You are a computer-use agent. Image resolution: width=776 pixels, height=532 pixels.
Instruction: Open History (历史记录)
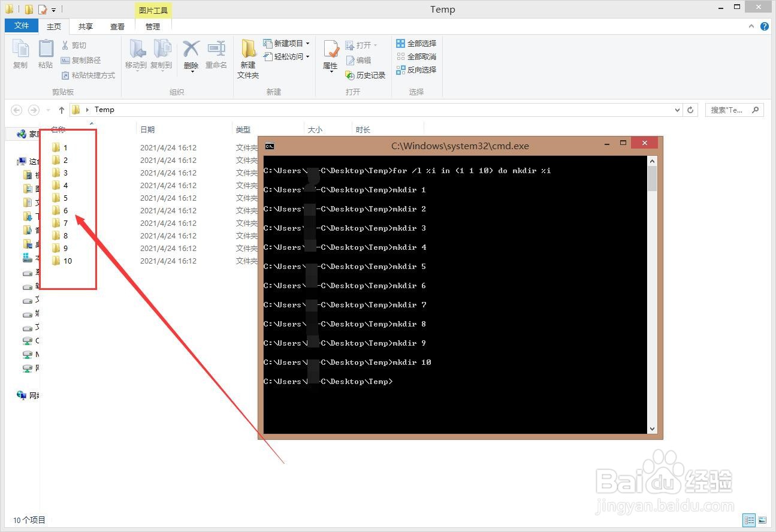[x=366, y=75]
